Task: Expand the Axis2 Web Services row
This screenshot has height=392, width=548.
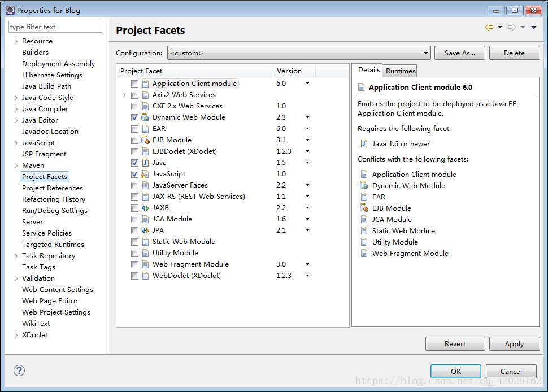Action: pyautogui.click(x=124, y=95)
